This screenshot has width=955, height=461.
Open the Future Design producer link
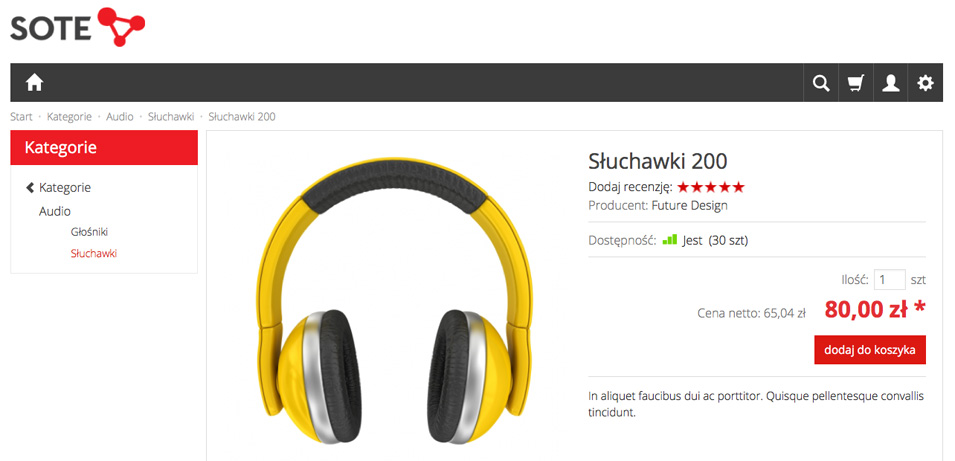[x=689, y=205]
